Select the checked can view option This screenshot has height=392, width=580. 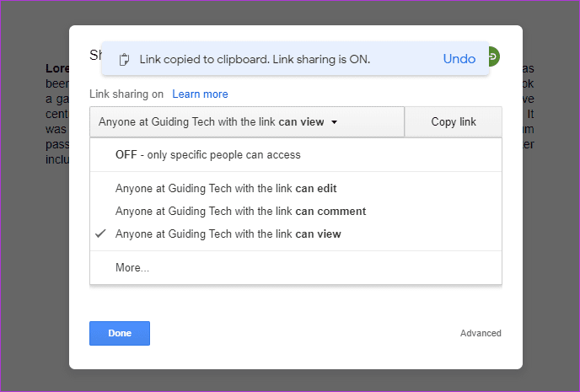pos(296,234)
